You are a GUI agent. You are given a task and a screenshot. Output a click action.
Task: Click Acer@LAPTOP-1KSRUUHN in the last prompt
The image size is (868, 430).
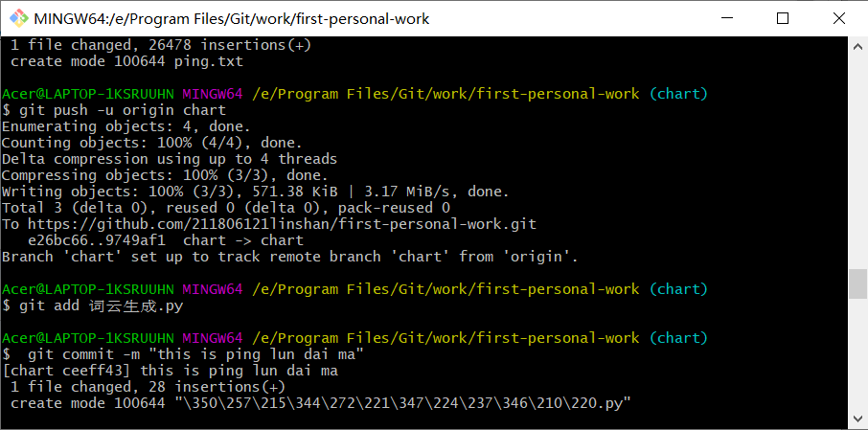click(x=87, y=338)
